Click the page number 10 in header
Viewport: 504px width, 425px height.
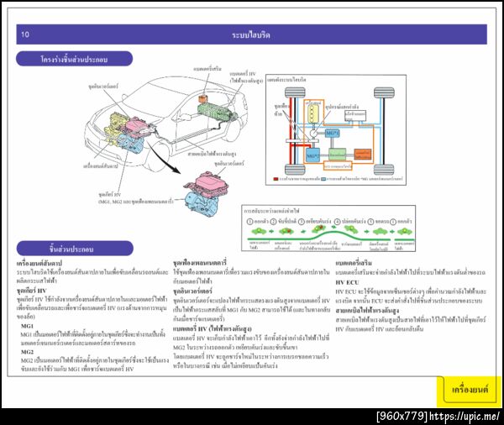click(25, 34)
